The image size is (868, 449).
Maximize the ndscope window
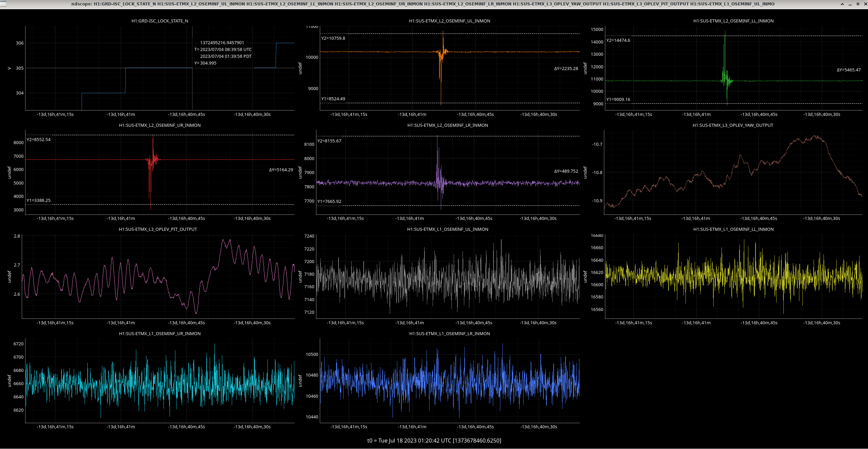pos(857,4)
